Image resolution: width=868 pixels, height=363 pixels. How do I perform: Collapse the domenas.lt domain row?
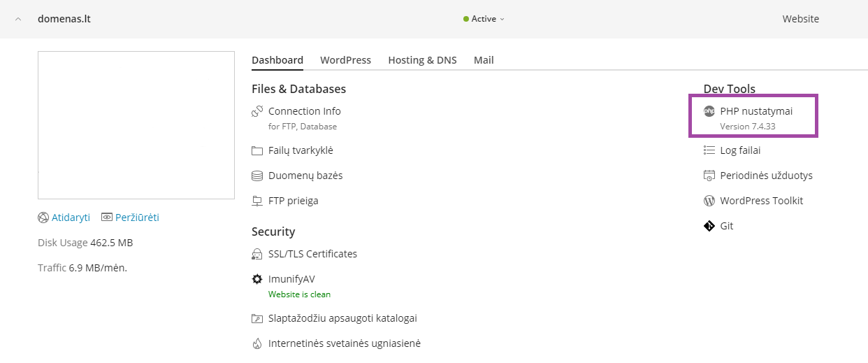click(x=18, y=19)
